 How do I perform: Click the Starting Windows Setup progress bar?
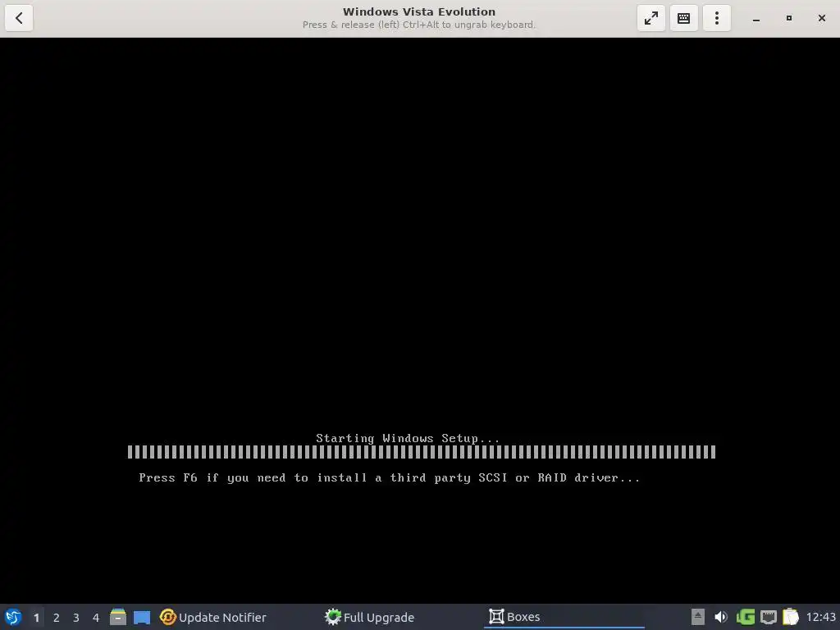click(422, 452)
